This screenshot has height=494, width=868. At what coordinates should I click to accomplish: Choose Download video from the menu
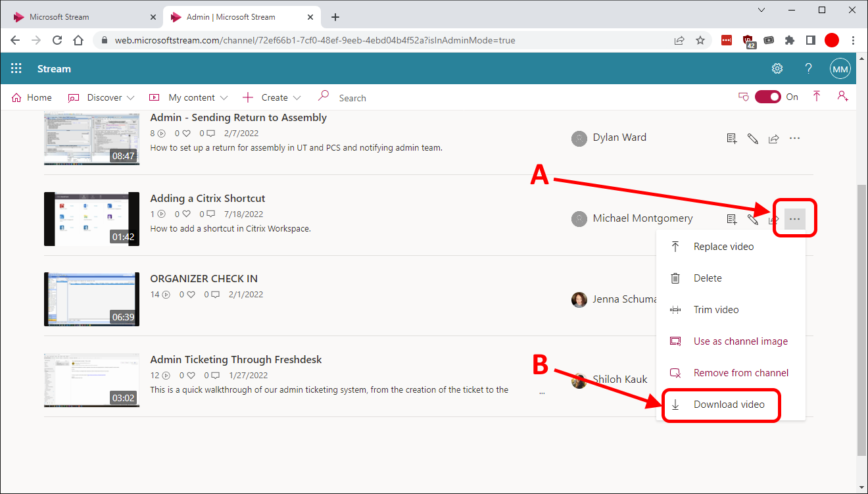[731, 405]
